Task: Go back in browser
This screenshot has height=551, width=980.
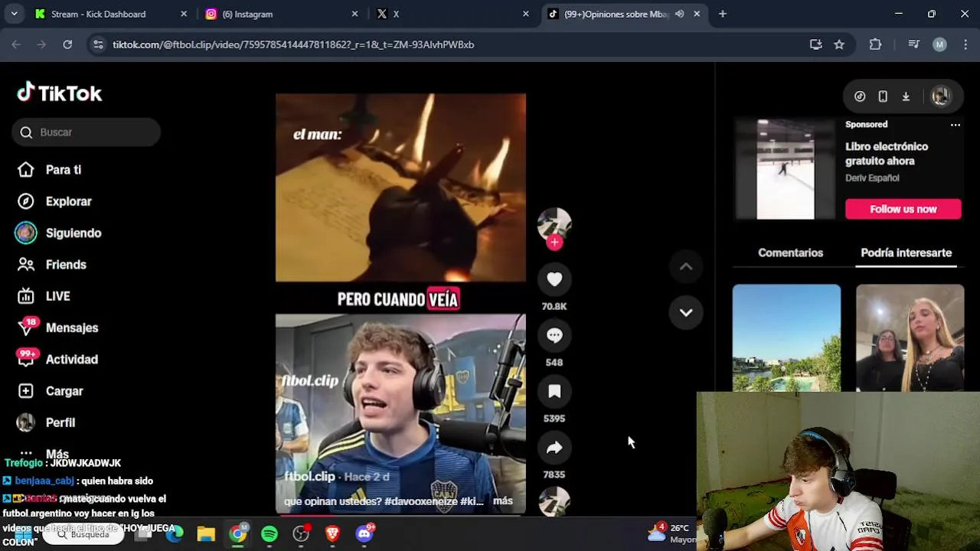Action: 16,44
